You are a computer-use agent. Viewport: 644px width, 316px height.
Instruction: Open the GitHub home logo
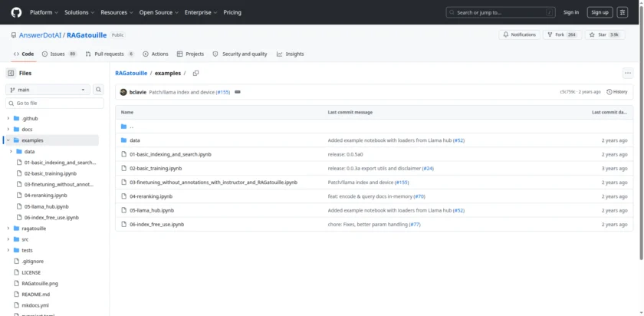click(x=16, y=12)
